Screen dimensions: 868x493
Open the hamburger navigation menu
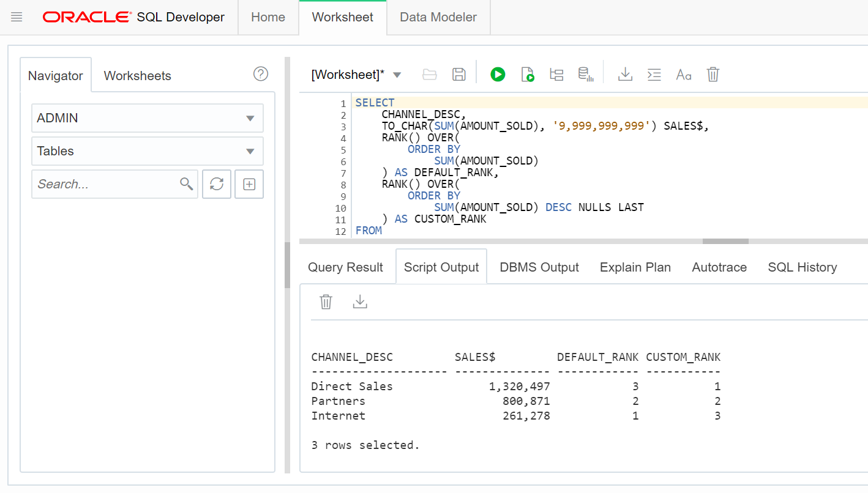17,17
